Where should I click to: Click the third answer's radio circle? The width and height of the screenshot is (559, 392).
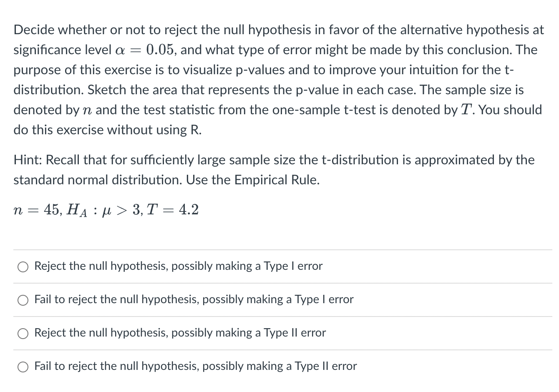[23, 333]
